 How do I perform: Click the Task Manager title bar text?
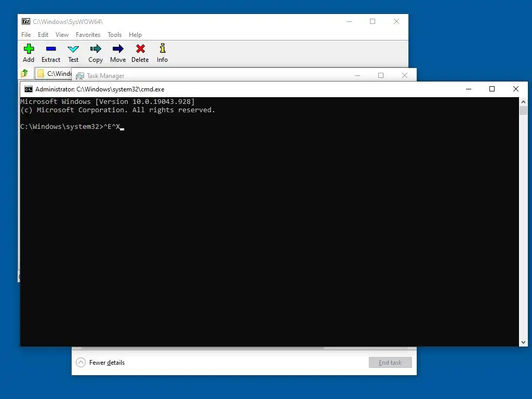(x=105, y=76)
